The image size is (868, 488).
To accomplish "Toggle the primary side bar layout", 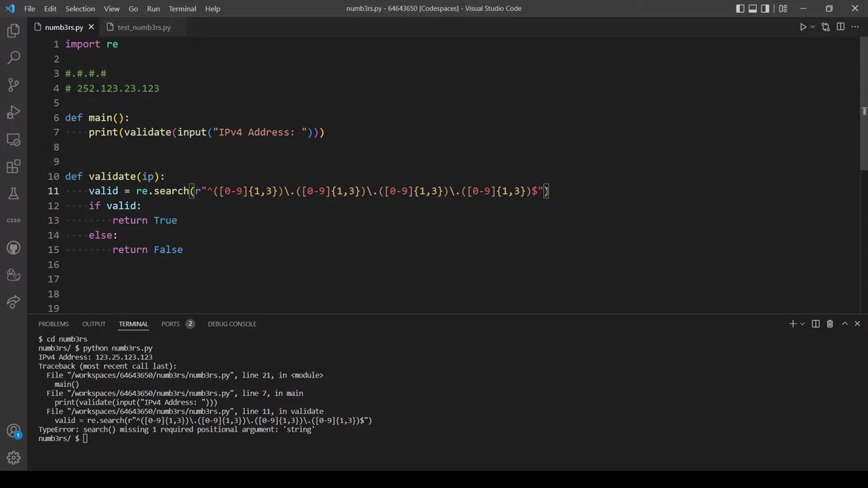I will tap(740, 9).
